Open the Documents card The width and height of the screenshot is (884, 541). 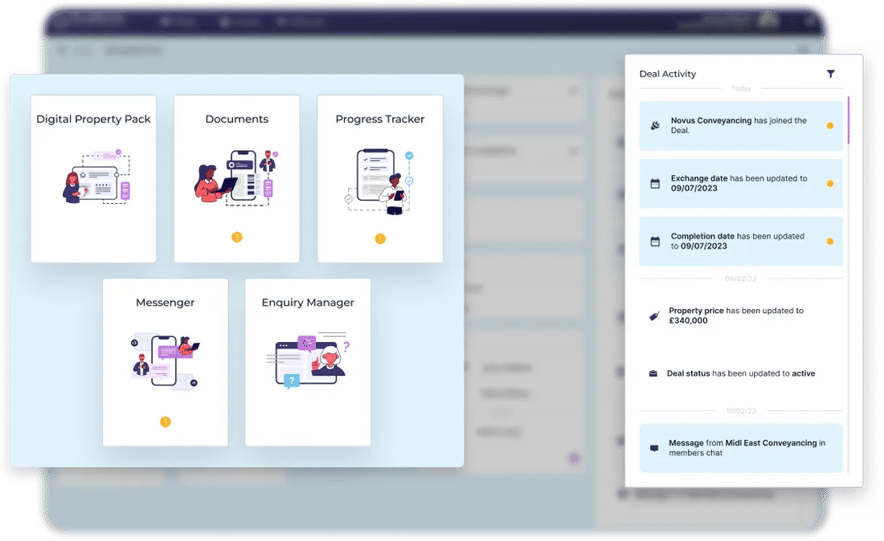point(237,179)
